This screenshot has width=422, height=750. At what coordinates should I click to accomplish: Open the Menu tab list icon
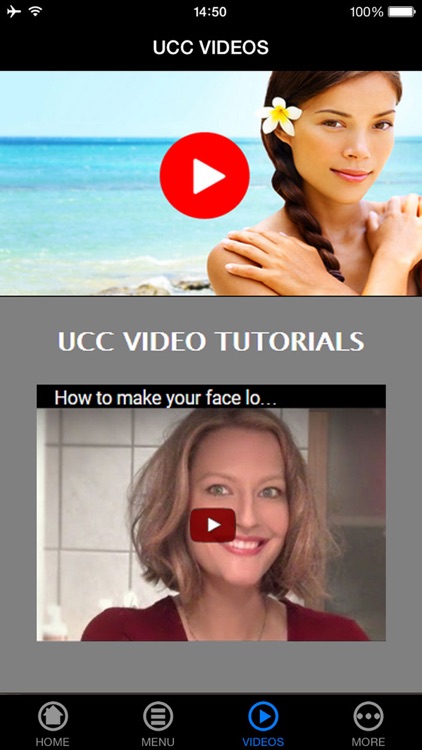158,716
